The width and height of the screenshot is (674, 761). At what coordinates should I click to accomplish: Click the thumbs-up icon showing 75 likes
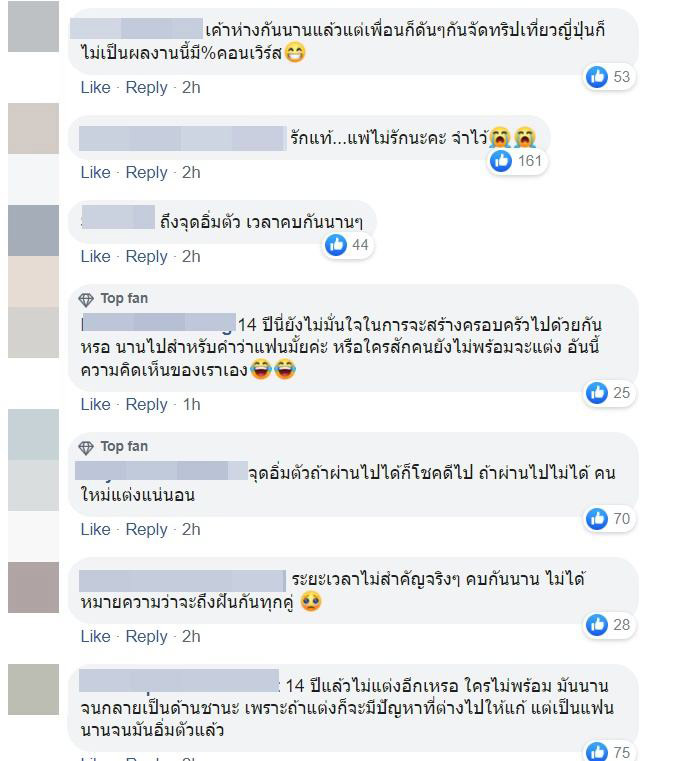tap(597, 752)
